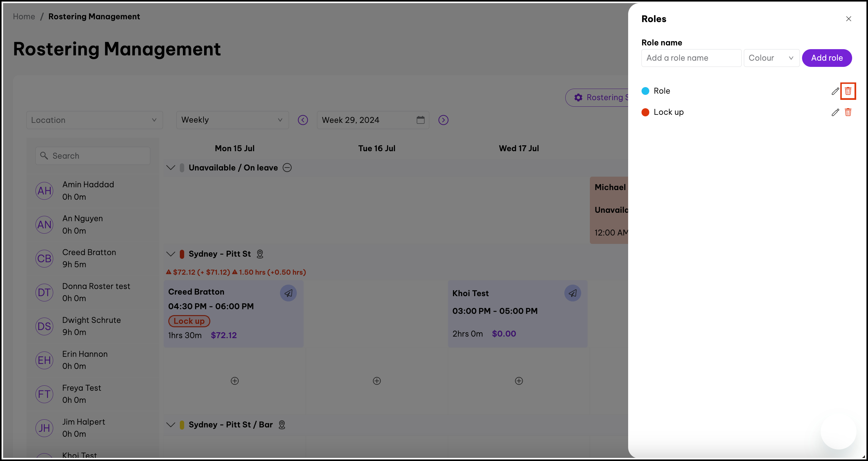Send Creed Bratton's shift with paper plane icon
Viewport: 868px width, 461px height.
click(x=288, y=293)
